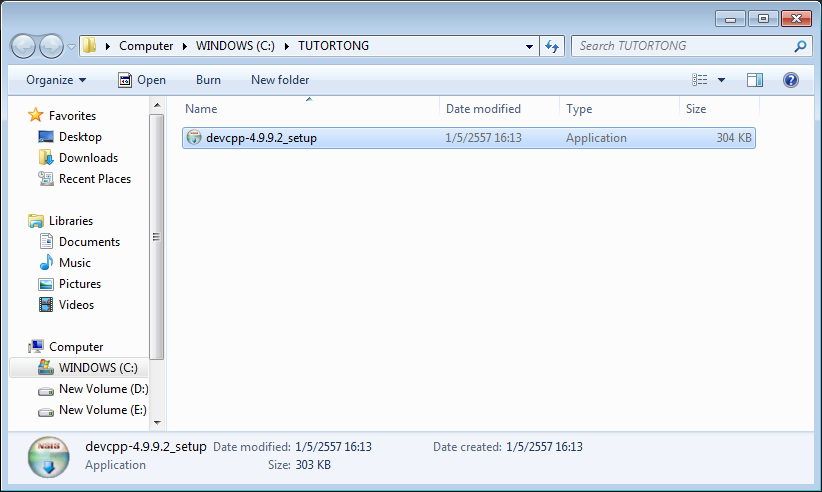The height and width of the screenshot is (492, 822).
Task: Click the Computer icon in sidebar
Action: pos(36,346)
